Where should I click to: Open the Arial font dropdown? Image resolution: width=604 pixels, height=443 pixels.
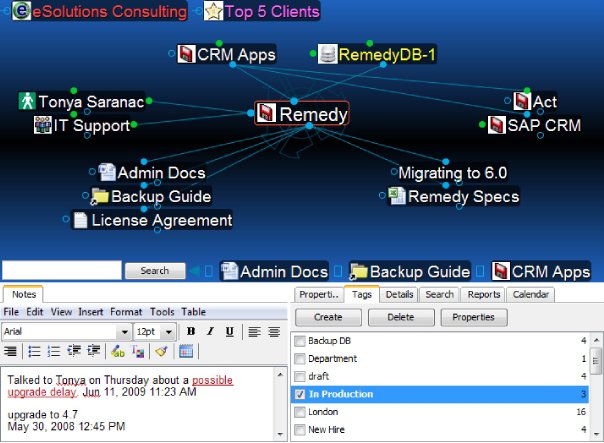pyautogui.click(x=124, y=332)
